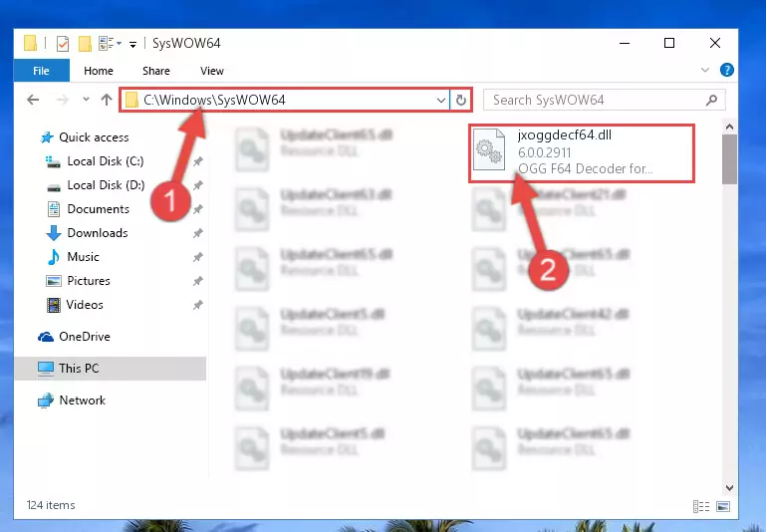Click the pin icon beside Downloads
The width and height of the screenshot is (766, 532).
(x=198, y=233)
